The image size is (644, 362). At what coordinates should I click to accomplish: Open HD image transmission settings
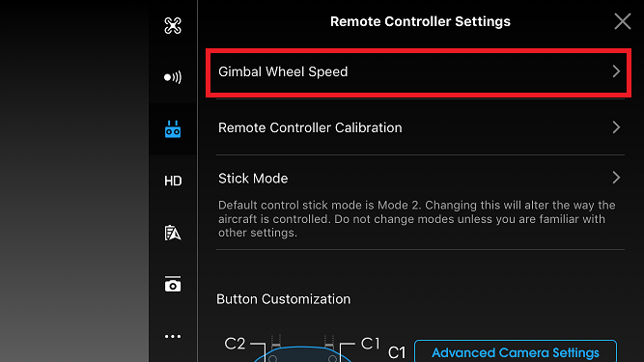pos(173,181)
